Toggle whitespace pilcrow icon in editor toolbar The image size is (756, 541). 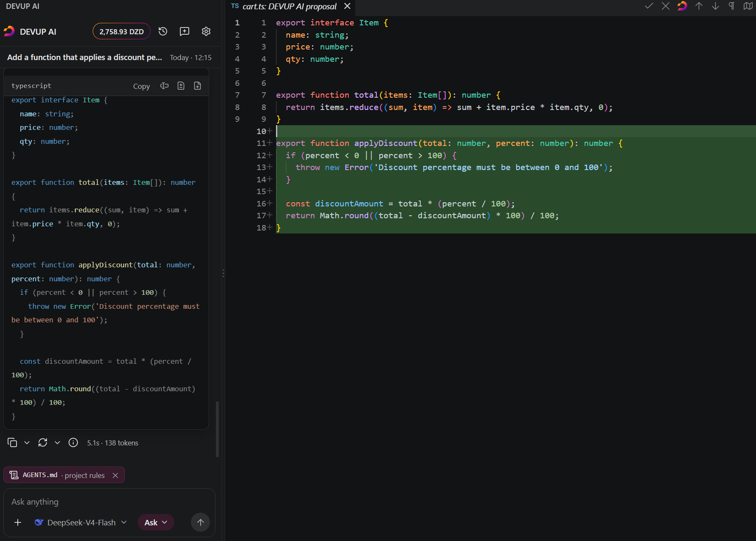tap(731, 6)
